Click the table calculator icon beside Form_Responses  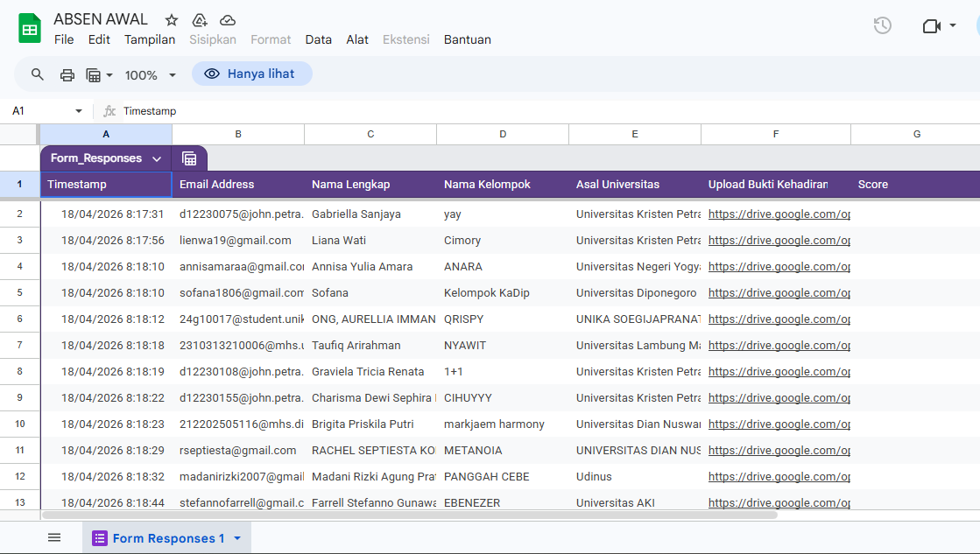coord(189,158)
